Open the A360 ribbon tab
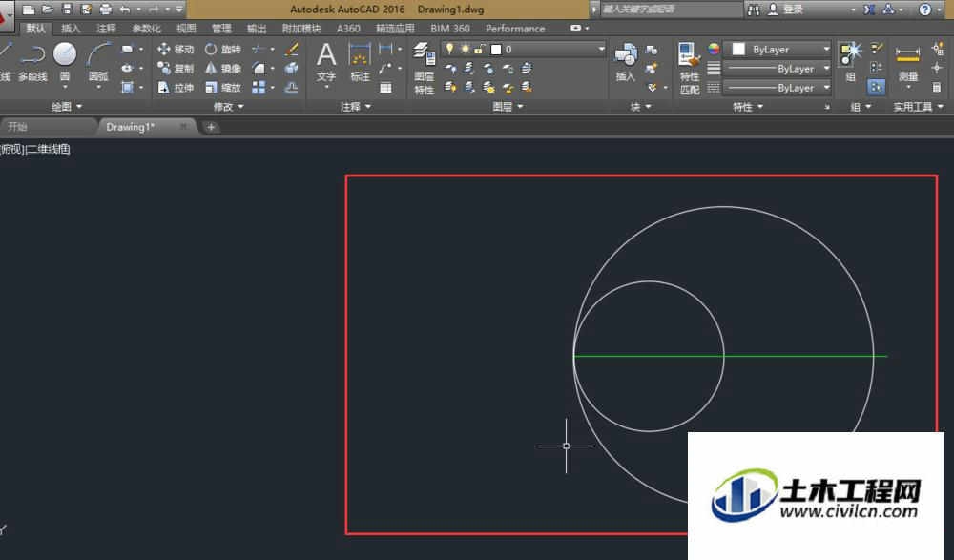This screenshot has height=560, width=954. (348, 29)
